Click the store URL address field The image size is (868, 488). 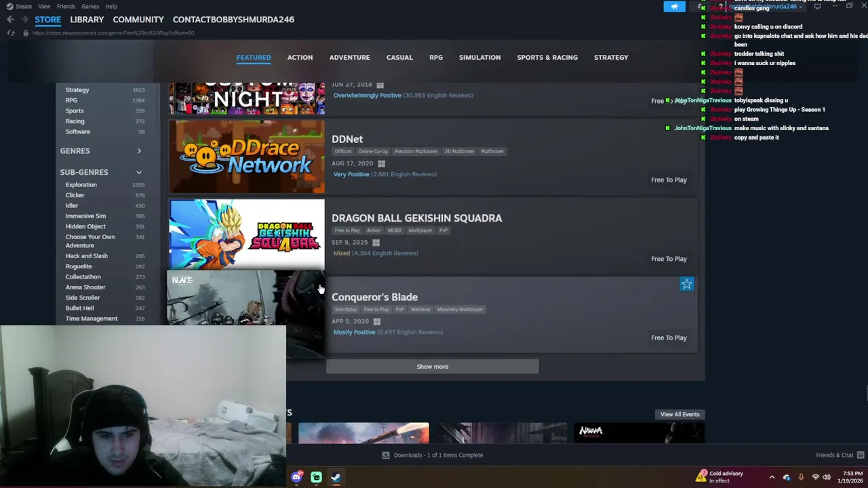[113, 33]
